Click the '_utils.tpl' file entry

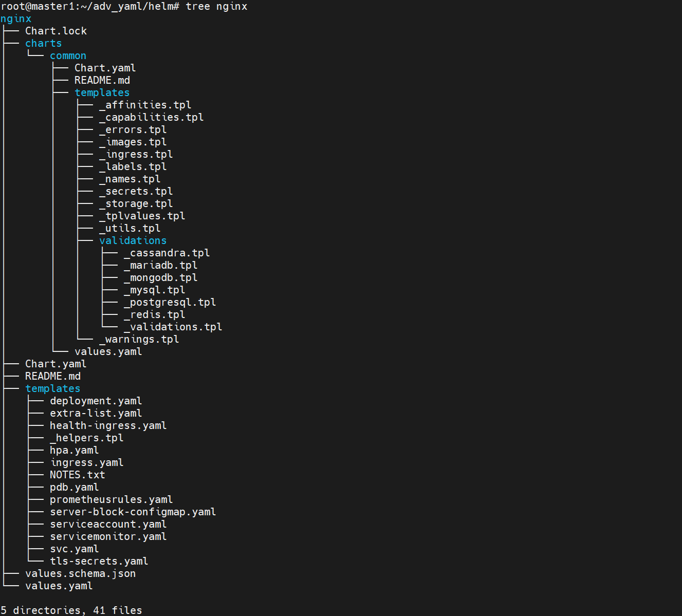[x=130, y=228]
